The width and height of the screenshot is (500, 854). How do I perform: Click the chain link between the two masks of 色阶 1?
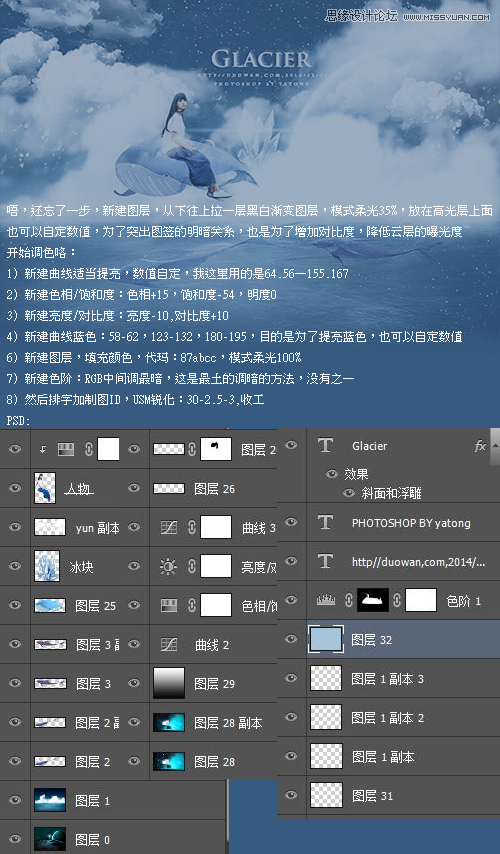coord(396,600)
